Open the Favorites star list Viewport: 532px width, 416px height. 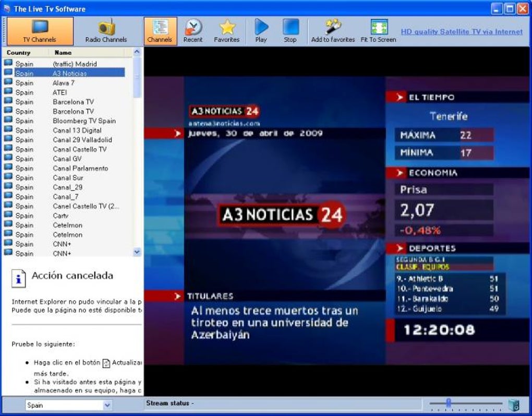tap(227, 31)
